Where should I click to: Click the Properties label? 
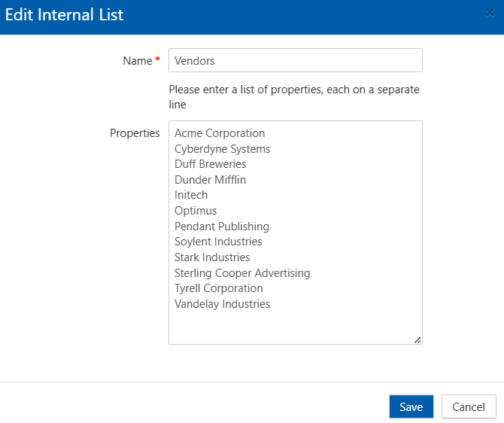135,133
